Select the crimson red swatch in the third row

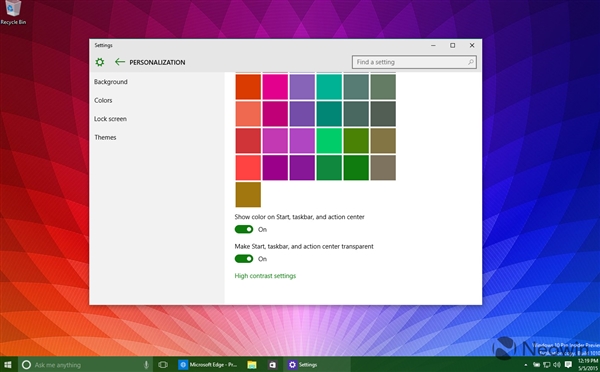coord(248,140)
